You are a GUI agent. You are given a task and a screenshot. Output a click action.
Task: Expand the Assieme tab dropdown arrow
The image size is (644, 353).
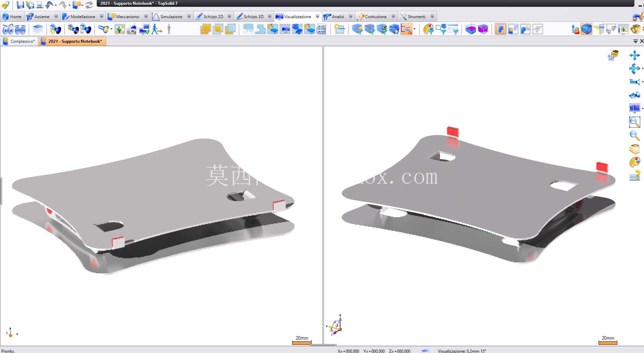point(56,16)
